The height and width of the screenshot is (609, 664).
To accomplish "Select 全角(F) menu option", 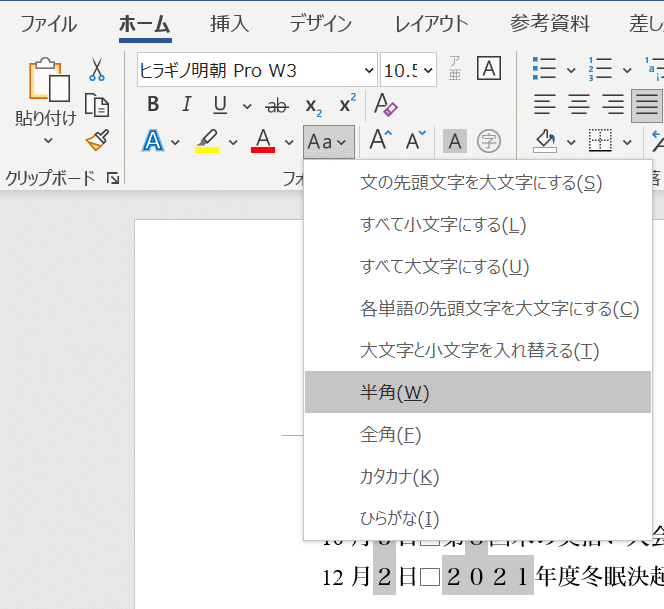I will point(478,435).
